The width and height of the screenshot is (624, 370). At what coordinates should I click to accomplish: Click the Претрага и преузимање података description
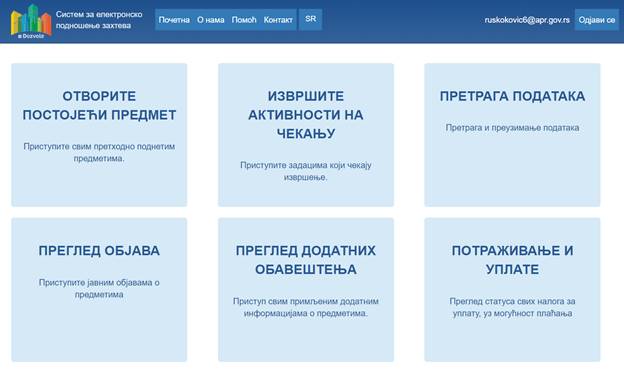tap(512, 128)
